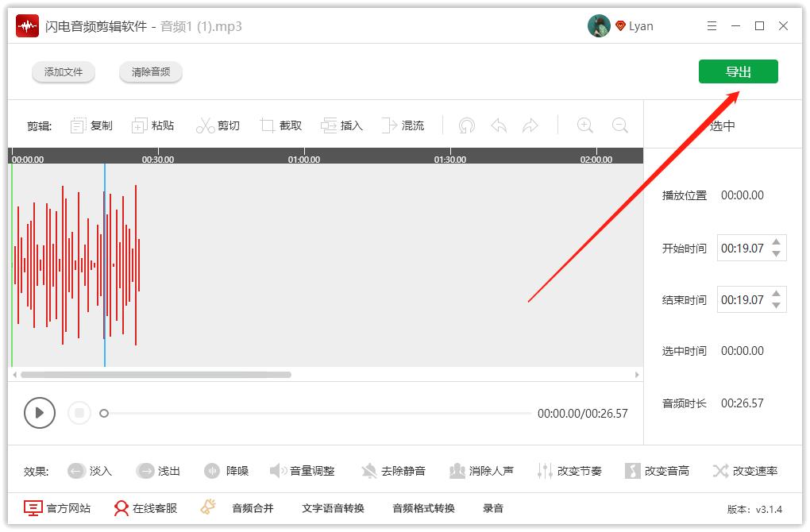The height and width of the screenshot is (532, 810).
Task: Click the 01:30.00 timeline ruler mark
Action: tap(450, 160)
